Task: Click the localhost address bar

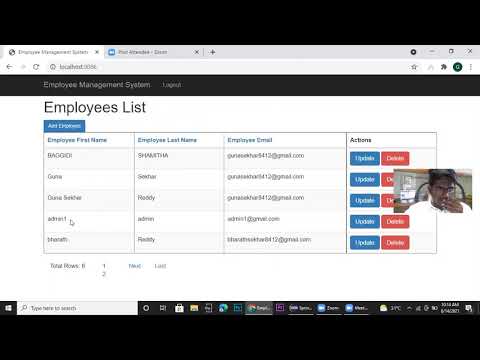Action: (x=230, y=67)
